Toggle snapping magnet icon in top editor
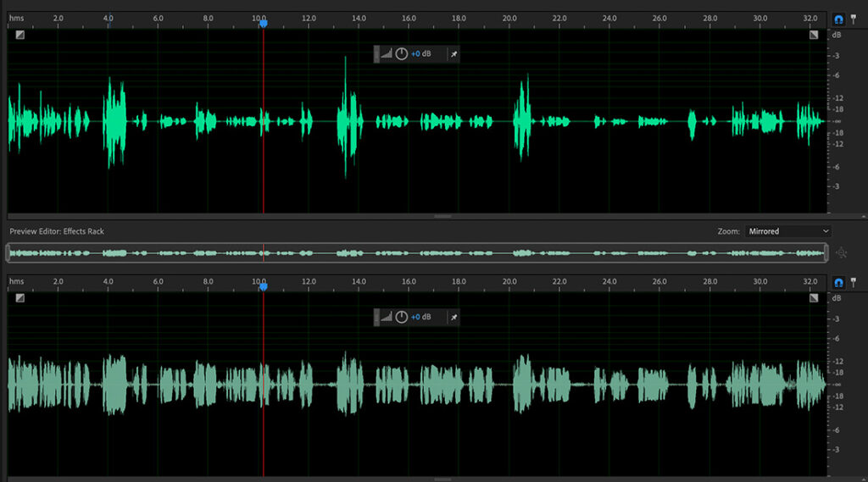This screenshot has width=868, height=482. [x=839, y=18]
